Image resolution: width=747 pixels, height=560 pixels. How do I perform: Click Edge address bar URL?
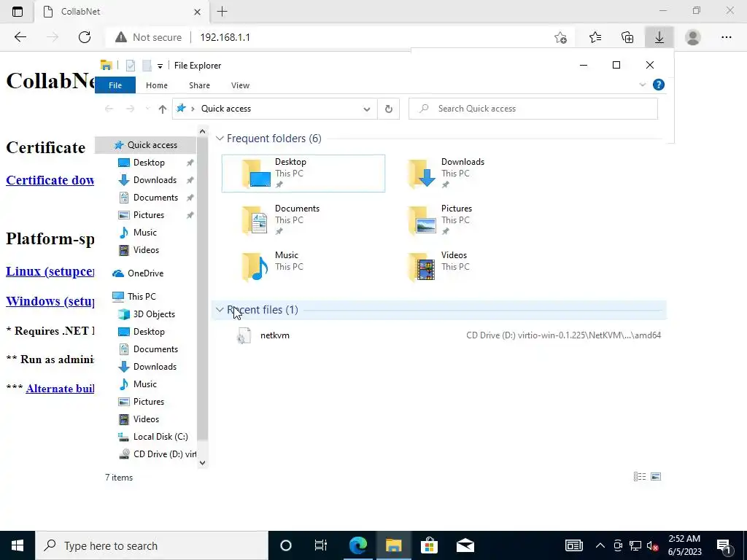(x=225, y=37)
